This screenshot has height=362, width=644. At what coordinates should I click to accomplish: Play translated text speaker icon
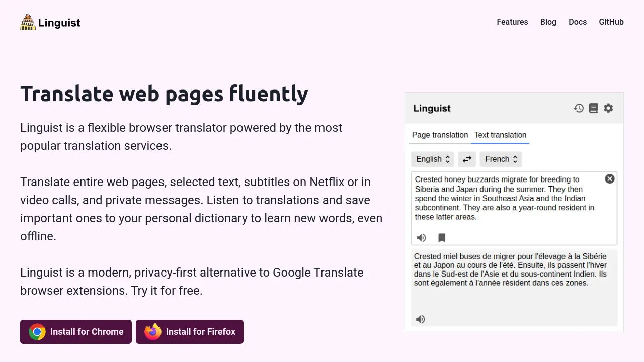(421, 319)
